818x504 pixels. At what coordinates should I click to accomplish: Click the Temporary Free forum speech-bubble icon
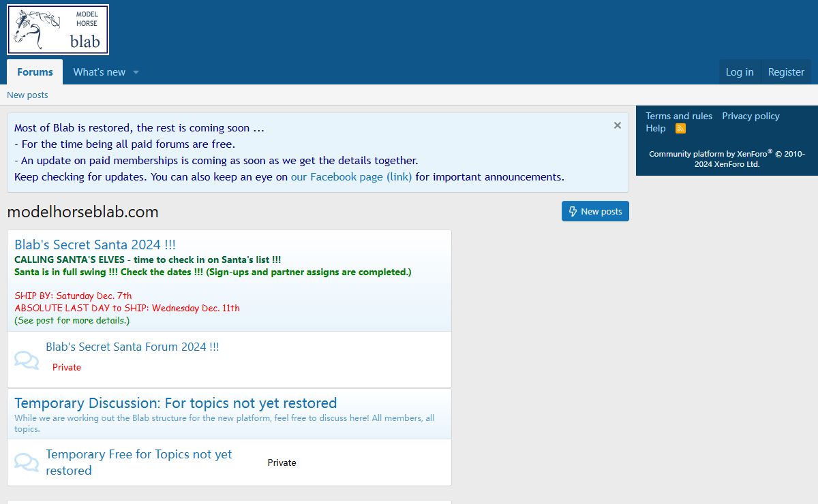point(27,462)
